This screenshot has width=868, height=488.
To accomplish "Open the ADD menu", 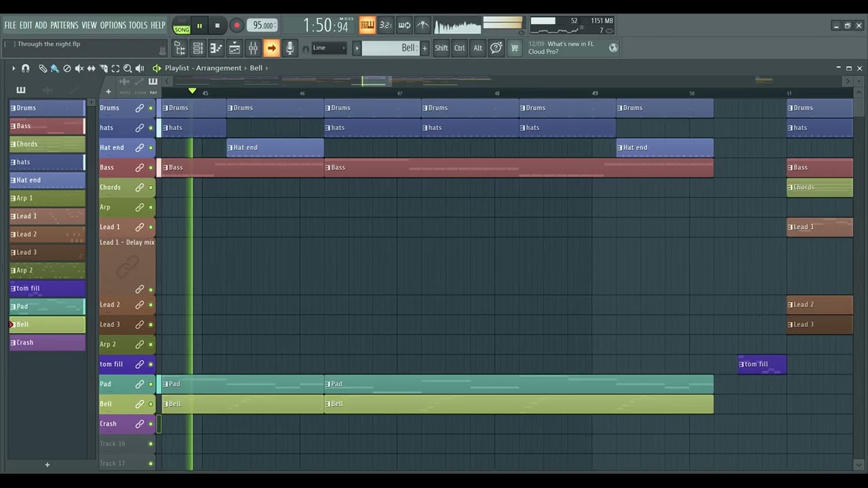I will pos(41,25).
